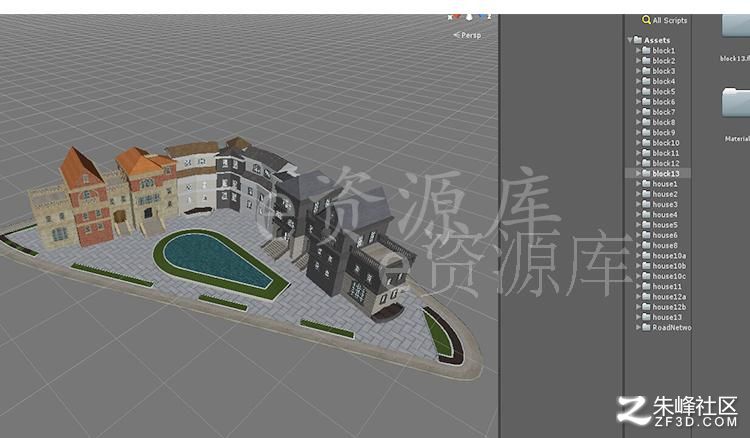Collapse the Assets tree root
Viewport: 750px width, 438px height.
point(630,40)
